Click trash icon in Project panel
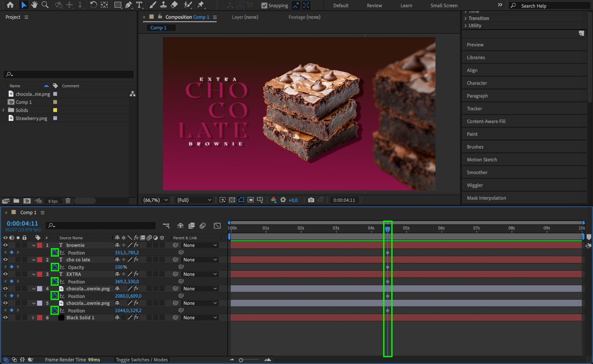 (68, 201)
